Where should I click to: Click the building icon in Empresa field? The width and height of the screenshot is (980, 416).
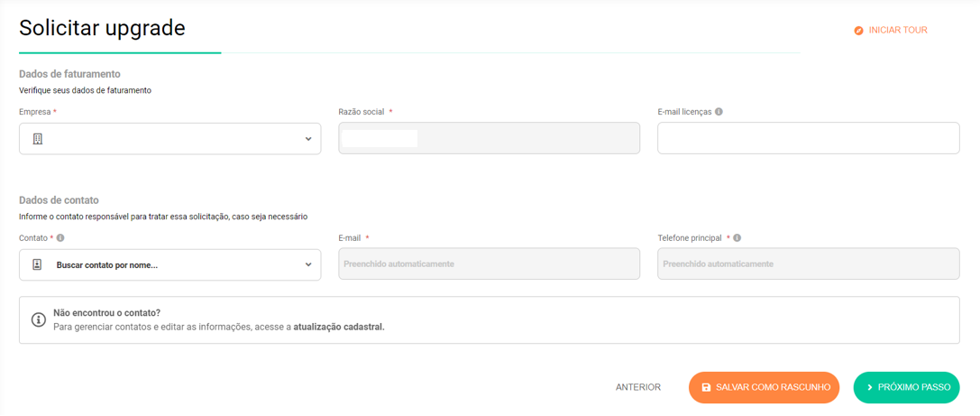[38, 139]
